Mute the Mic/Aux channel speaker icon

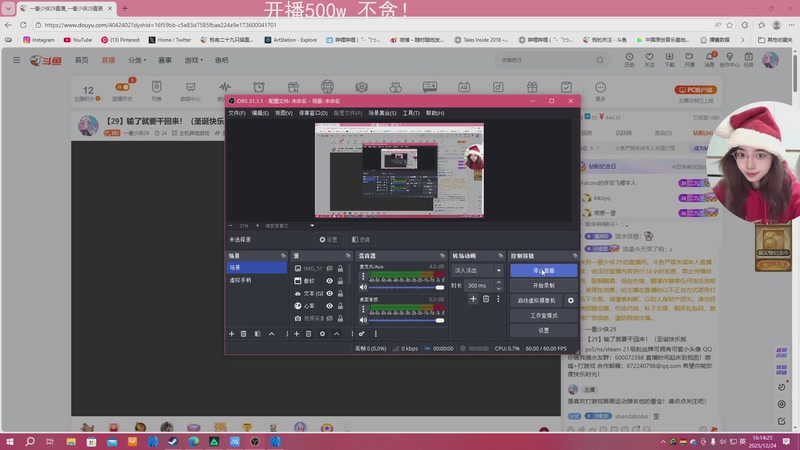(x=363, y=287)
